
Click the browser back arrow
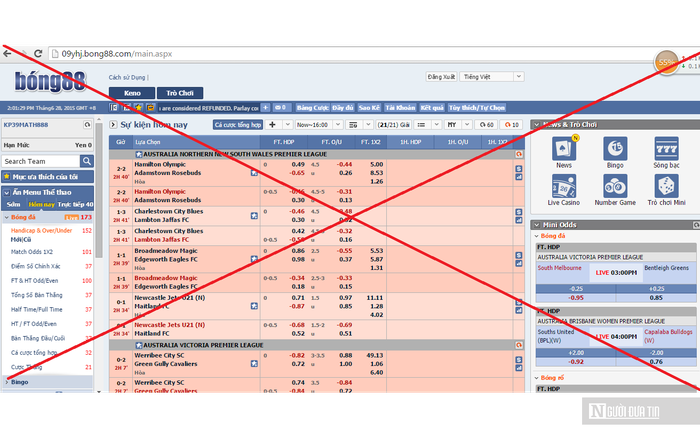pos(7,54)
